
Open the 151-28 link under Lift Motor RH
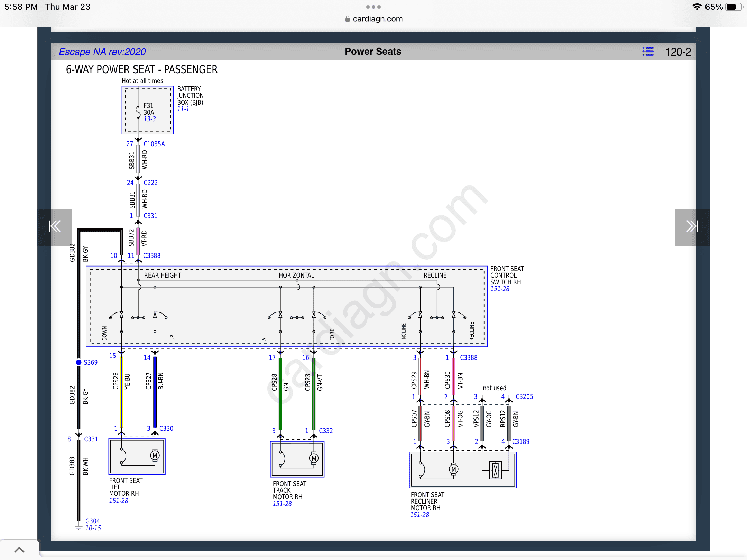(x=119, y=501)
